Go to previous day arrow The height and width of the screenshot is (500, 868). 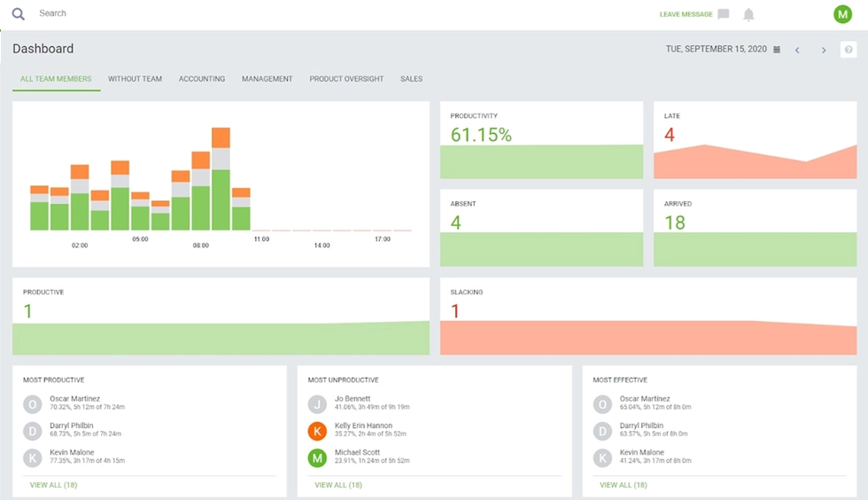(797, 51)
